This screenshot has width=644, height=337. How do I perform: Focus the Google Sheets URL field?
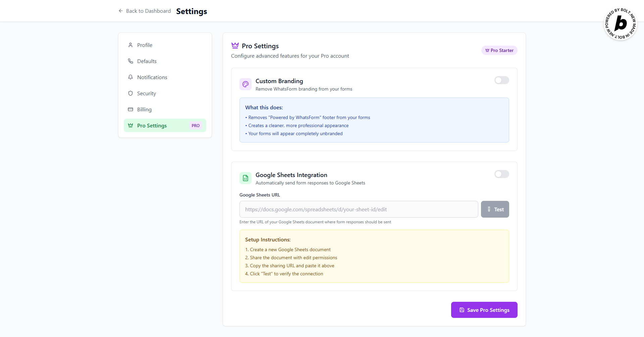pos(359,209)
